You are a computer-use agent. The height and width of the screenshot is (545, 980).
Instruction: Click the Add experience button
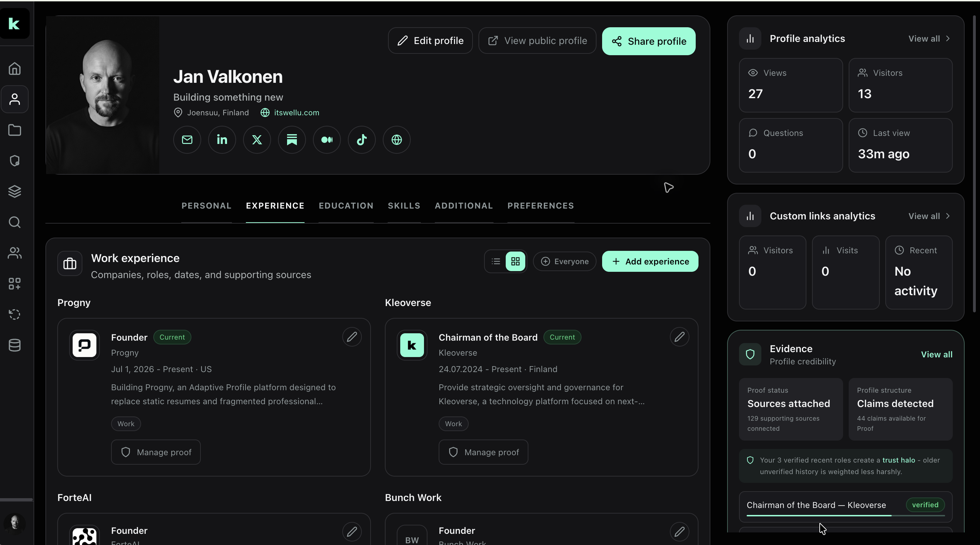pos(650,261)
